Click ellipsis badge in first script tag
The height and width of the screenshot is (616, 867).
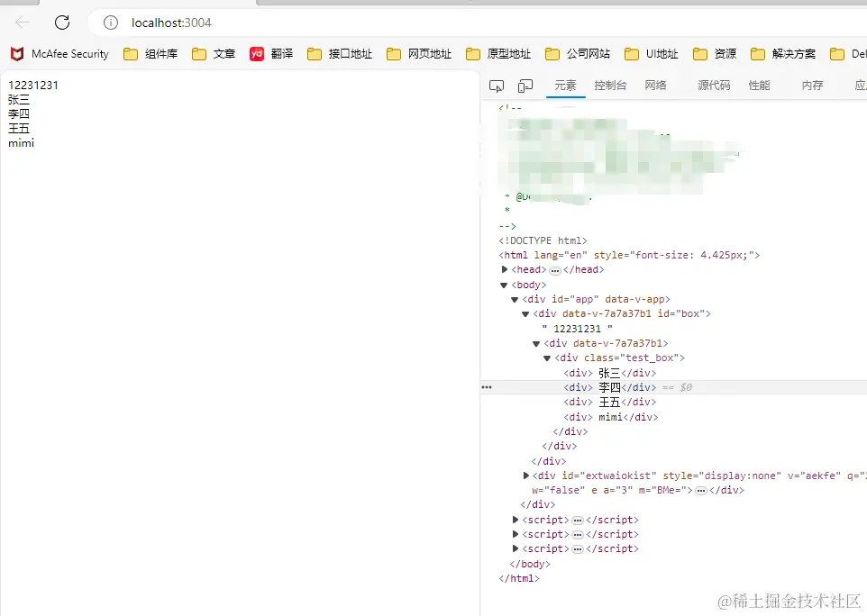tap(578, 521)
